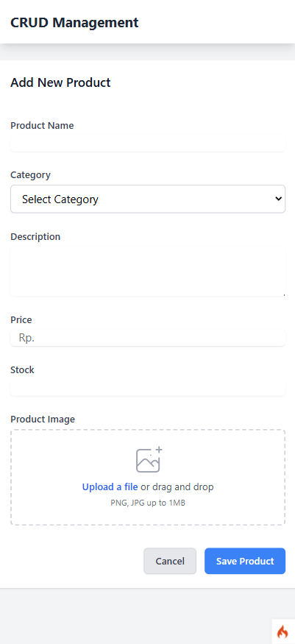Viewport: 295px width, 644px height.
Task: Click the add-image placeholder icon
Action: [149, 460]
